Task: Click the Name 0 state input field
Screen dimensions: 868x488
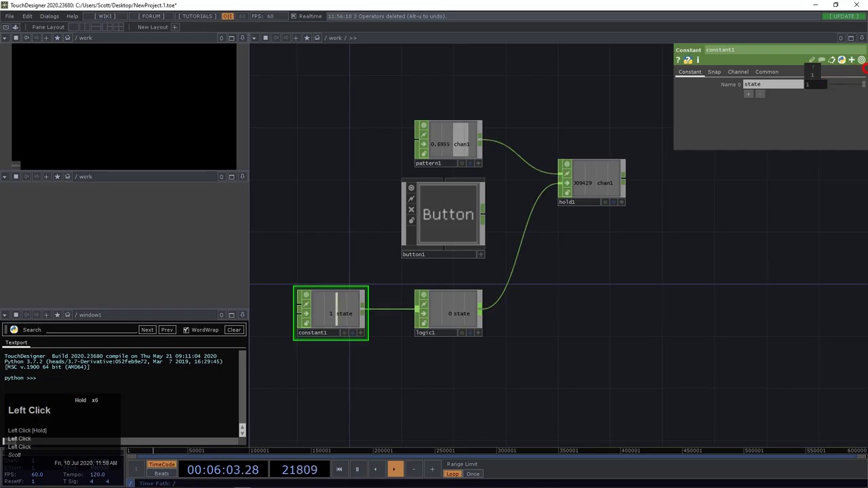Action: [773, 84]
